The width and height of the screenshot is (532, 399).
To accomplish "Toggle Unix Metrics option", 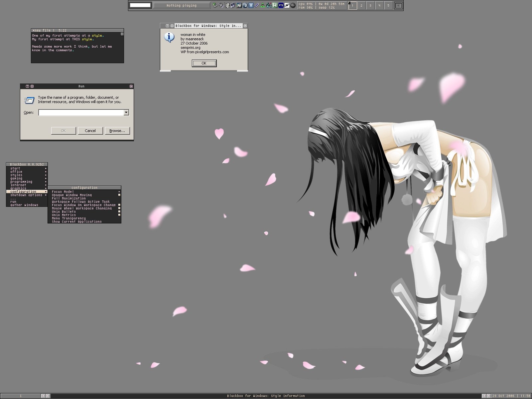I will tap(84, 215).
